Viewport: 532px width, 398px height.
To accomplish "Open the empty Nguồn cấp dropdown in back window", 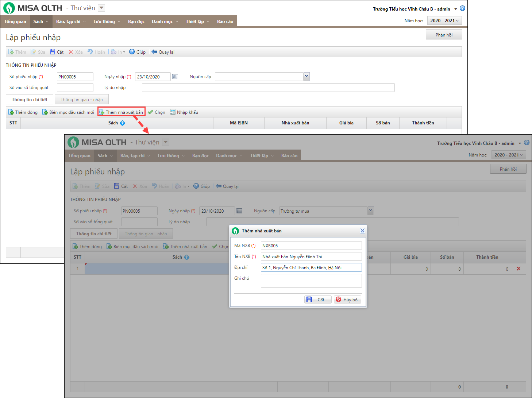I will coord(307,77).
